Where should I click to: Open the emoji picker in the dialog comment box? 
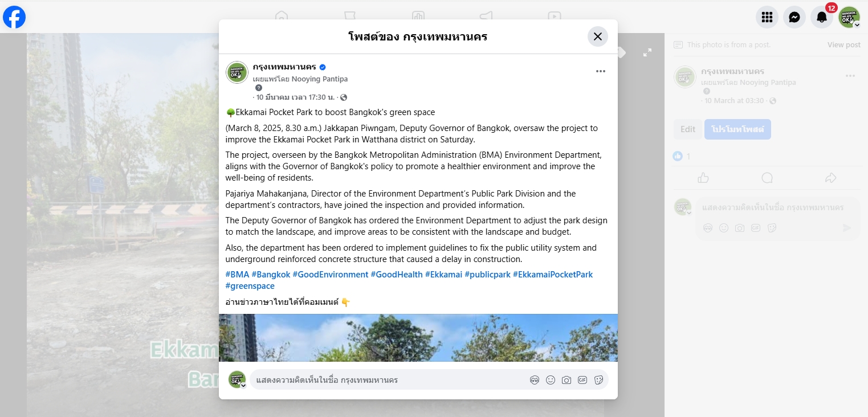(x=550, y=380)
